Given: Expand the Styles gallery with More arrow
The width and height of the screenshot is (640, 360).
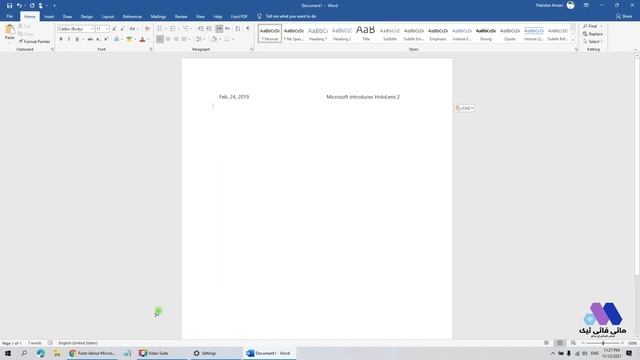Looking at the screenshot, I should pos(573,40).
